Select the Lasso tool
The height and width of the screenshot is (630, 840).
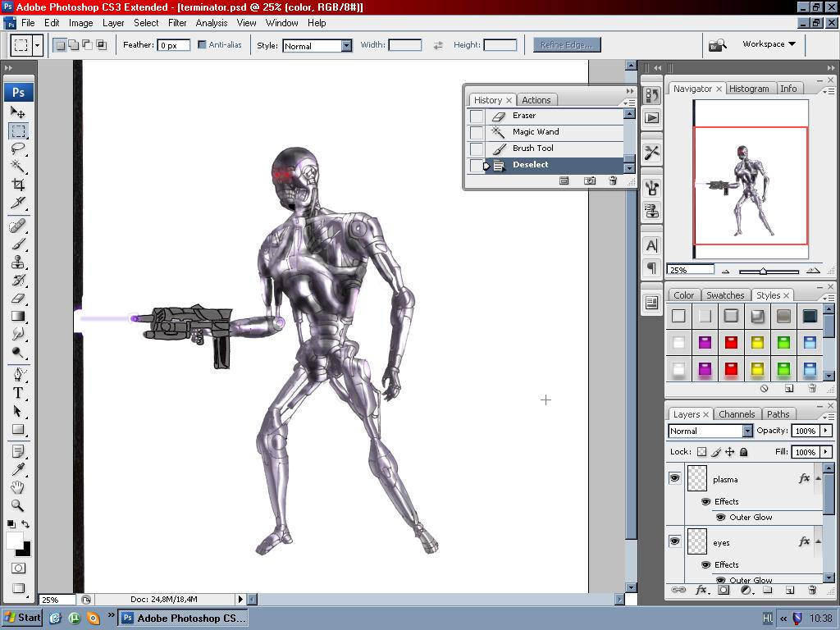18,149
